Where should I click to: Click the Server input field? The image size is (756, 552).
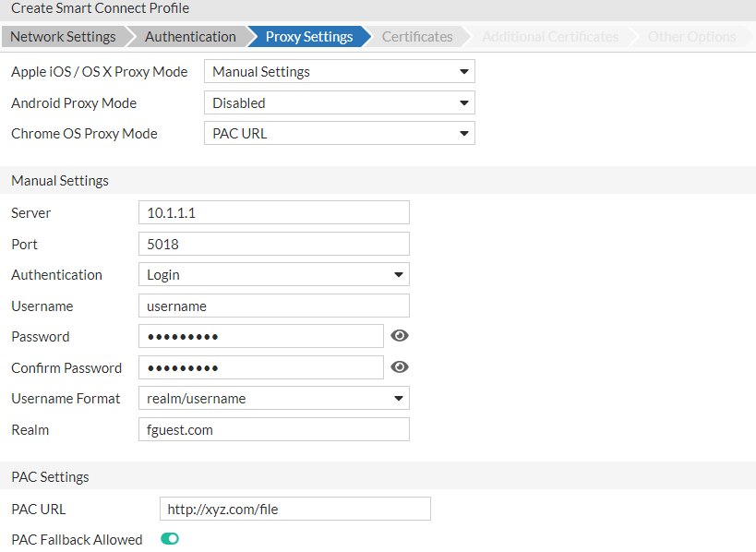coord(274,212)
